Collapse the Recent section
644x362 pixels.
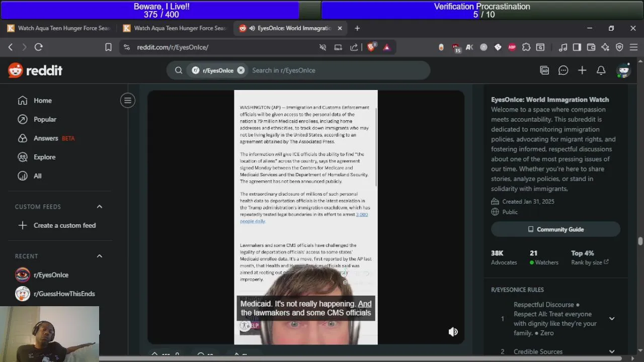pyautogui.click(x=100, y=256)
